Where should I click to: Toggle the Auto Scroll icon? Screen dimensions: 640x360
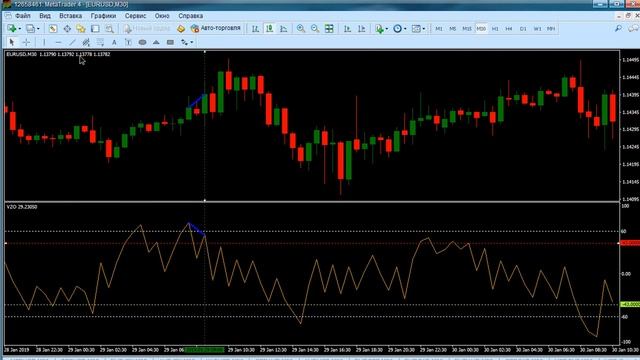tap(347, 29)
